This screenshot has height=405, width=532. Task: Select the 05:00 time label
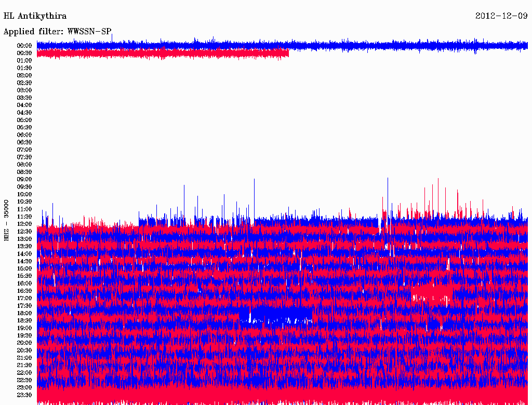[x=24, y=120]
